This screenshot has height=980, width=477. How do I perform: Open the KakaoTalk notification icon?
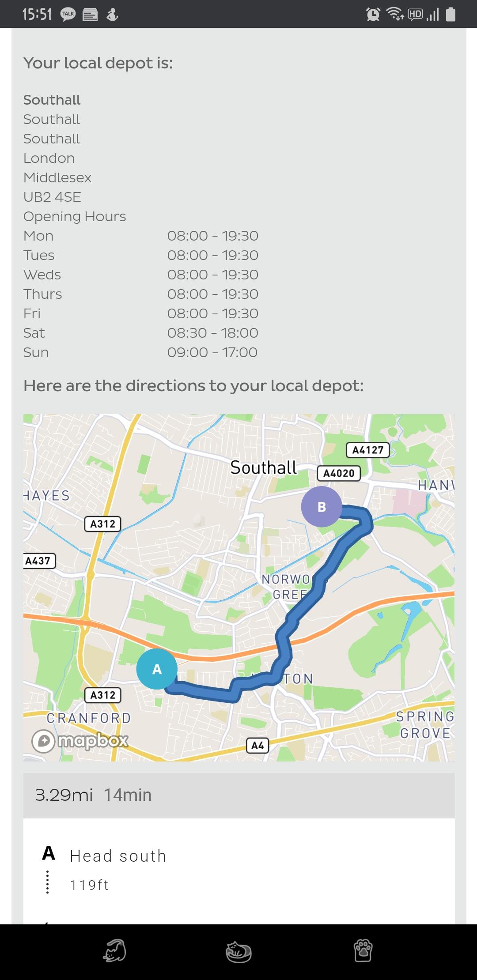click(x=68, y=15)
